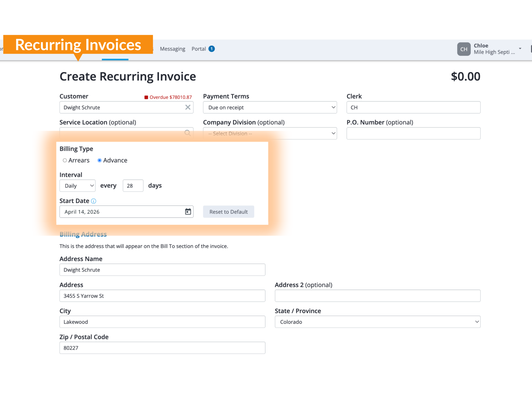Open the Company Division dropdown
This screenshot has height=394, width=532.
[270, 133]
